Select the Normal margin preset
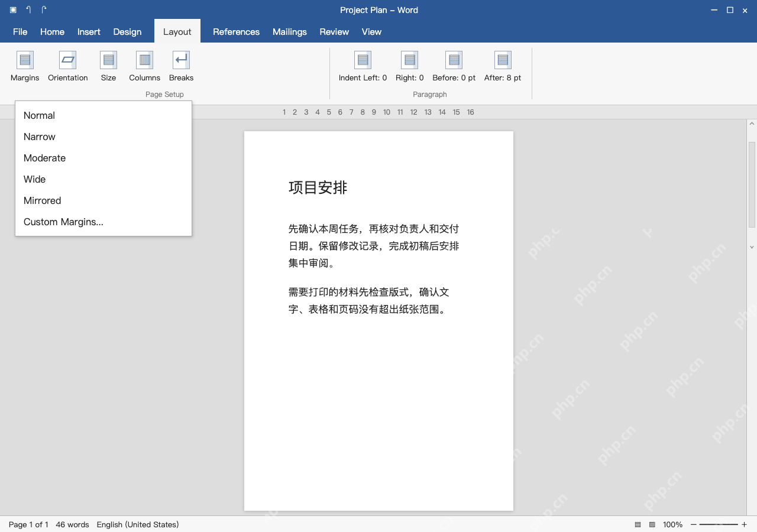 [x=103, y=115]
